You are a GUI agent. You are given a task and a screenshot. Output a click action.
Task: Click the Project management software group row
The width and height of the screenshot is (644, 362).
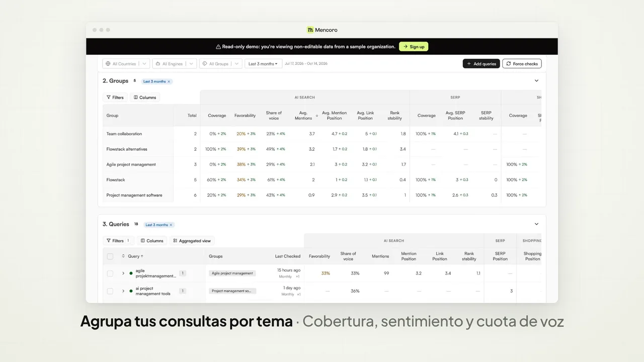pyautogui.click(x=322, y=195)
